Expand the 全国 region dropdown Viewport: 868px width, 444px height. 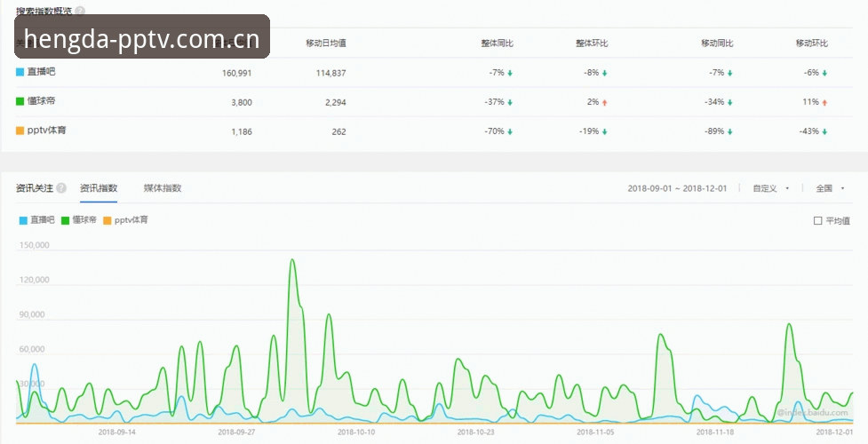(x=830, y=188)
